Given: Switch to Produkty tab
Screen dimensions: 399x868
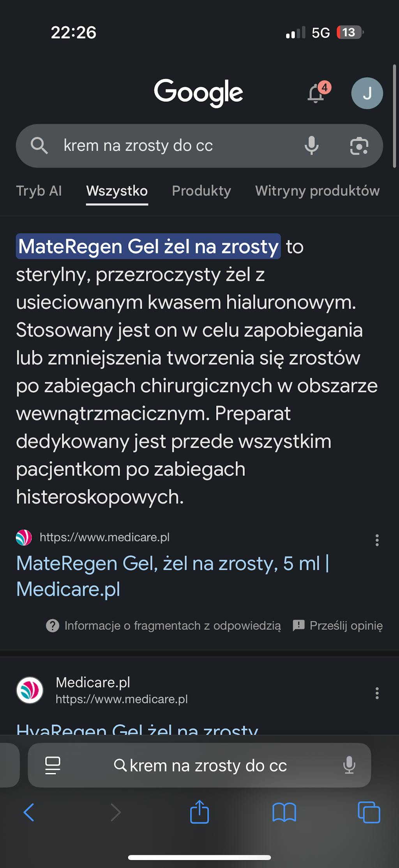Looking at the screenshot, I should coord(201,191).
